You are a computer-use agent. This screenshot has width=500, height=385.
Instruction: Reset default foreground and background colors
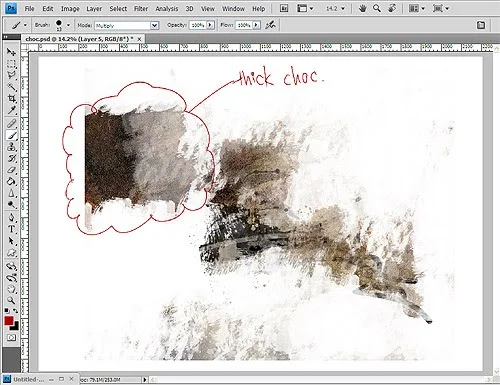7,311
